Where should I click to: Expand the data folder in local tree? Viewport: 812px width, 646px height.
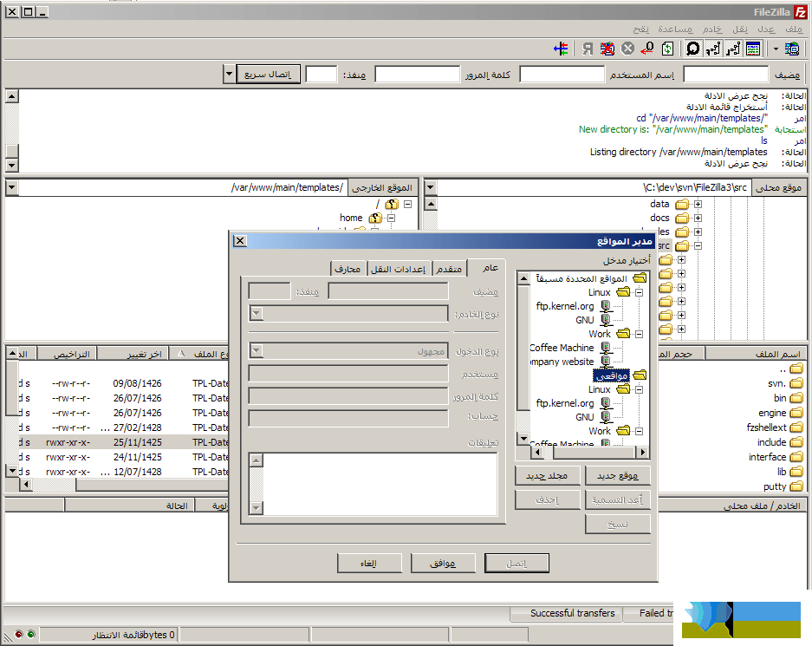point(698,204)
